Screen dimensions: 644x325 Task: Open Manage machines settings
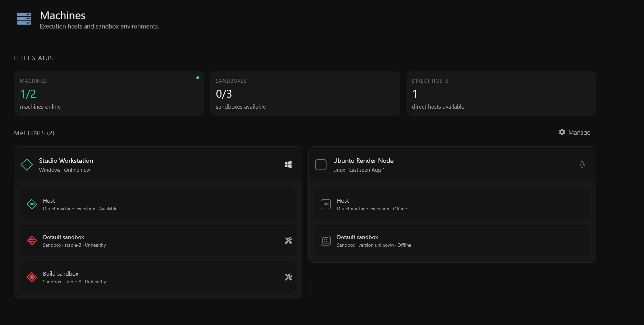[x=575, y=132]
